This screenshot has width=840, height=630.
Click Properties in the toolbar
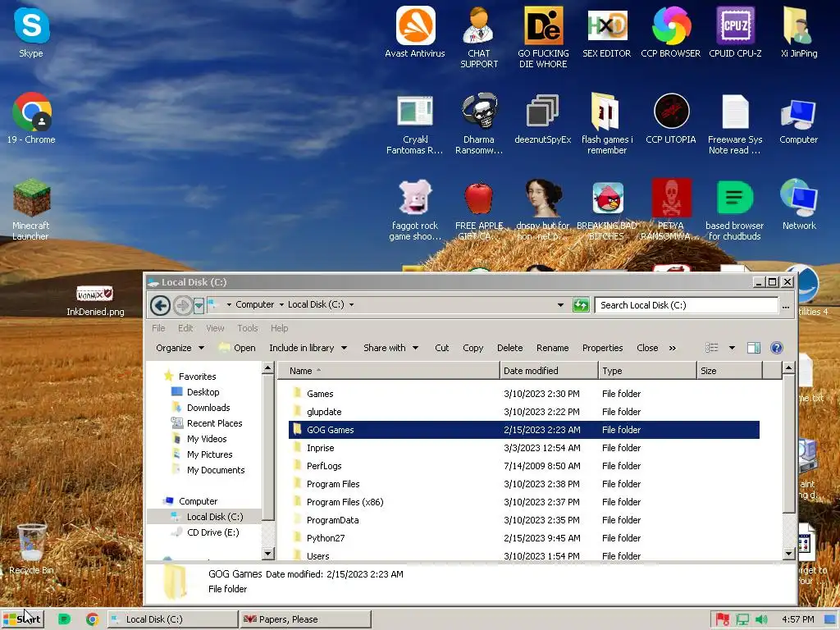602,348
